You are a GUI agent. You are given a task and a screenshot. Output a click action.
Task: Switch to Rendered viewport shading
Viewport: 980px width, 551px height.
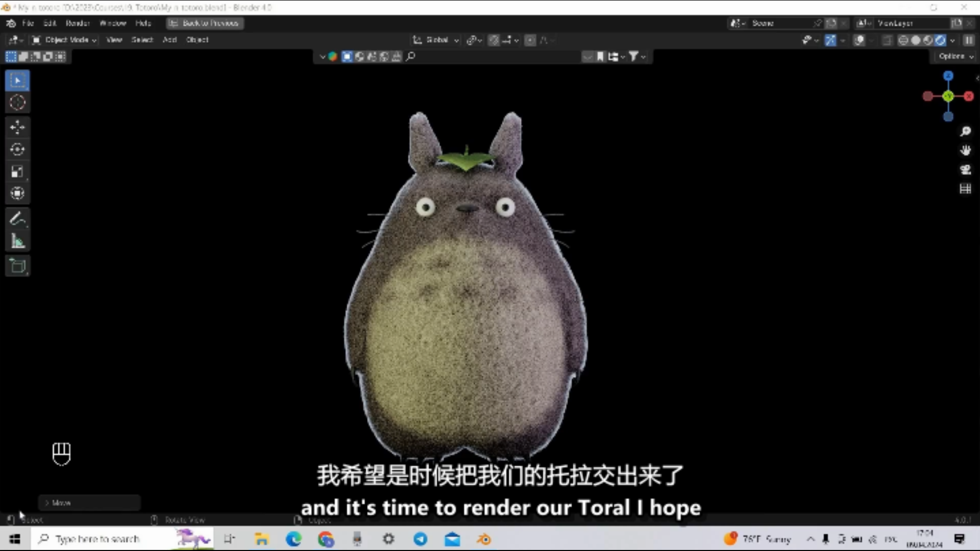click(x=940, y=40)
